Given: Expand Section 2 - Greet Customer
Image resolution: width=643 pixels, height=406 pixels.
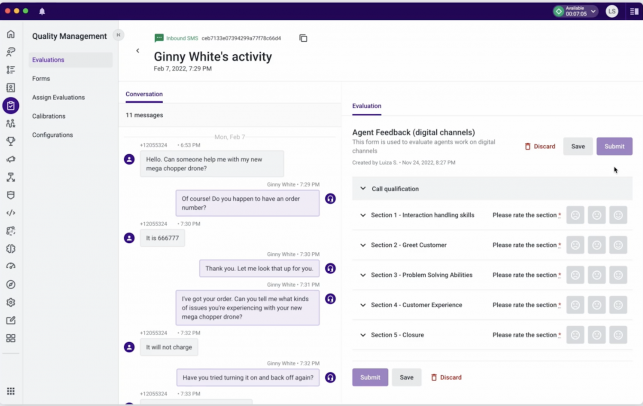Looking at the screenshot, I should [363, 245].
